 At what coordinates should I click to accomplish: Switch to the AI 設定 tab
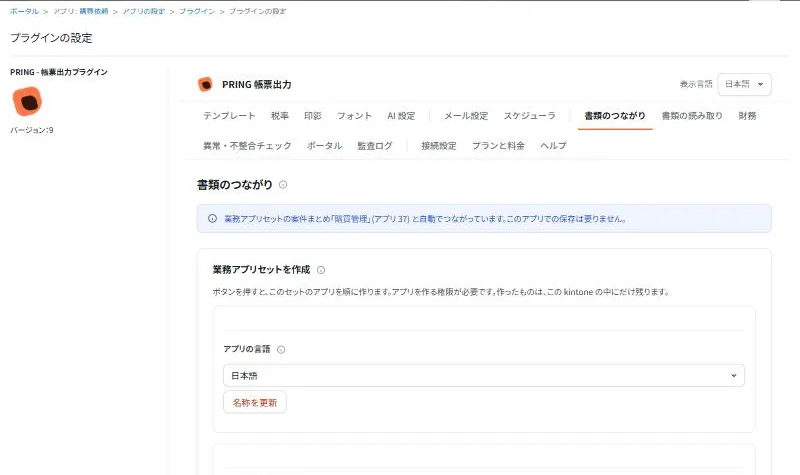pos(401,116)
